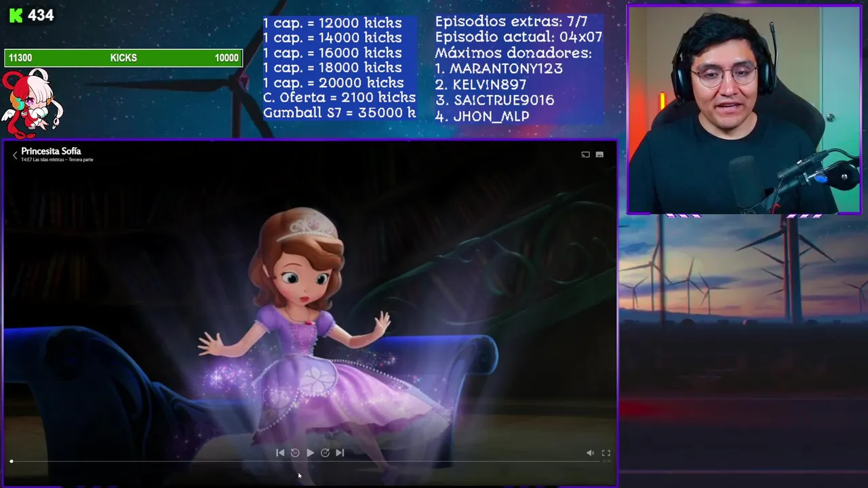This screenshot has height=488, width=868.
Task: Click the '1 cap. = 16000 kicks' line
Action: point(332,53)
